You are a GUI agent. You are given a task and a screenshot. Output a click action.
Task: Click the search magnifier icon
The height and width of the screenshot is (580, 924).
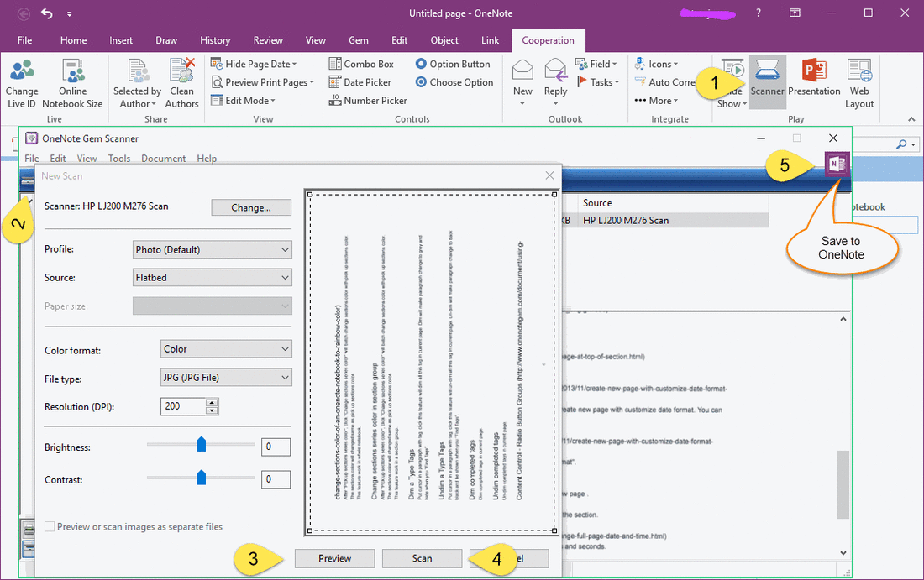point(901,144)
